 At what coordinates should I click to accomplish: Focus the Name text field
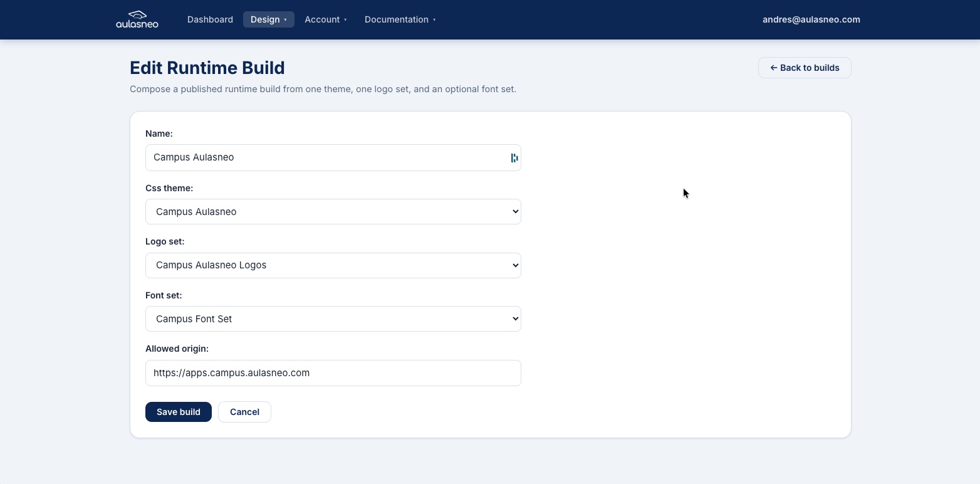coord(326,158)
